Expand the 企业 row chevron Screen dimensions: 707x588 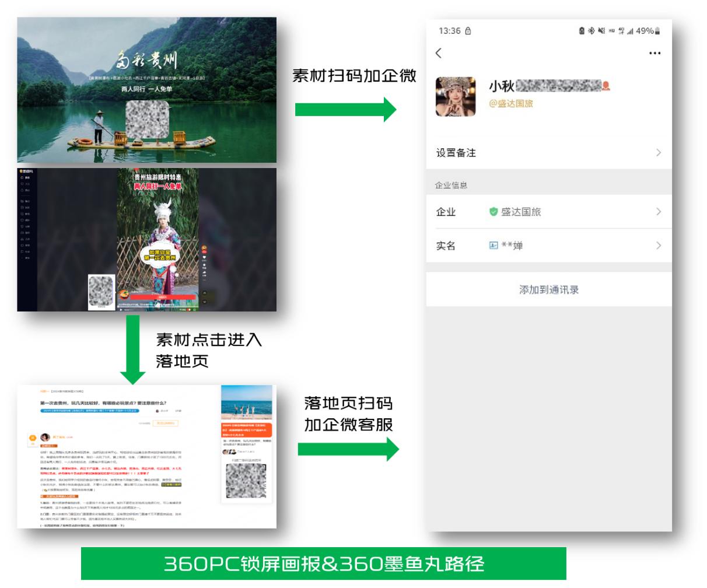click(x=659, y=212)
